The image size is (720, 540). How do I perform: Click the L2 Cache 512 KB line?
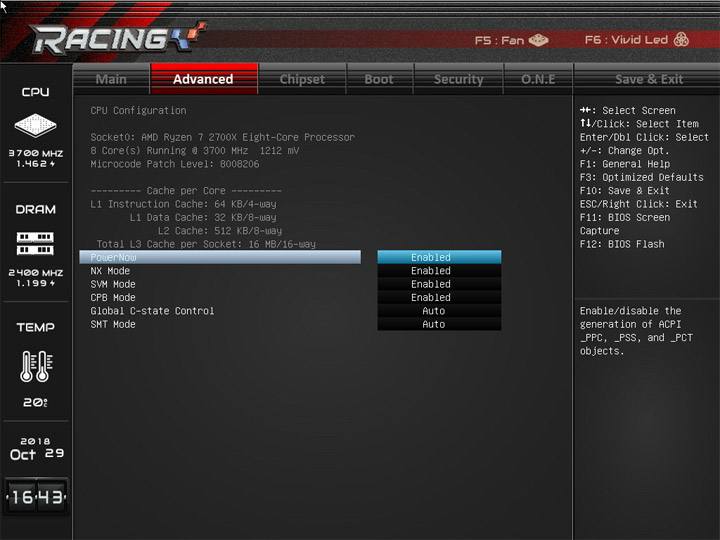point(220,231)
